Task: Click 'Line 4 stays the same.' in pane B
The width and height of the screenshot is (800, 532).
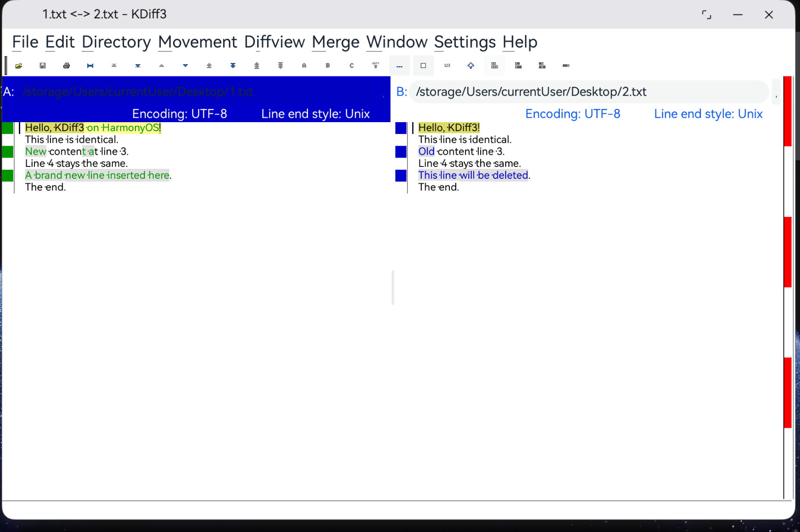Action: [470, 163]
